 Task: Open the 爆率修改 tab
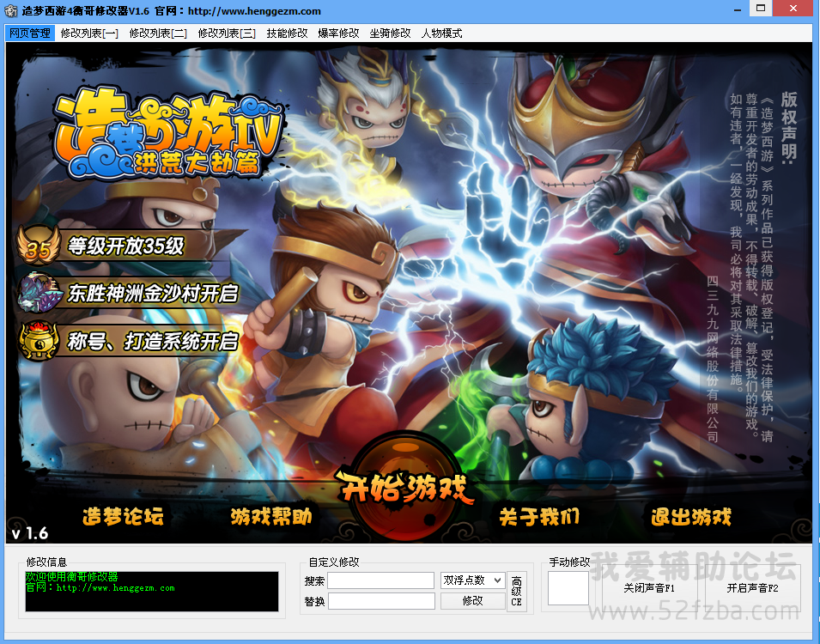tap(338, 33)
